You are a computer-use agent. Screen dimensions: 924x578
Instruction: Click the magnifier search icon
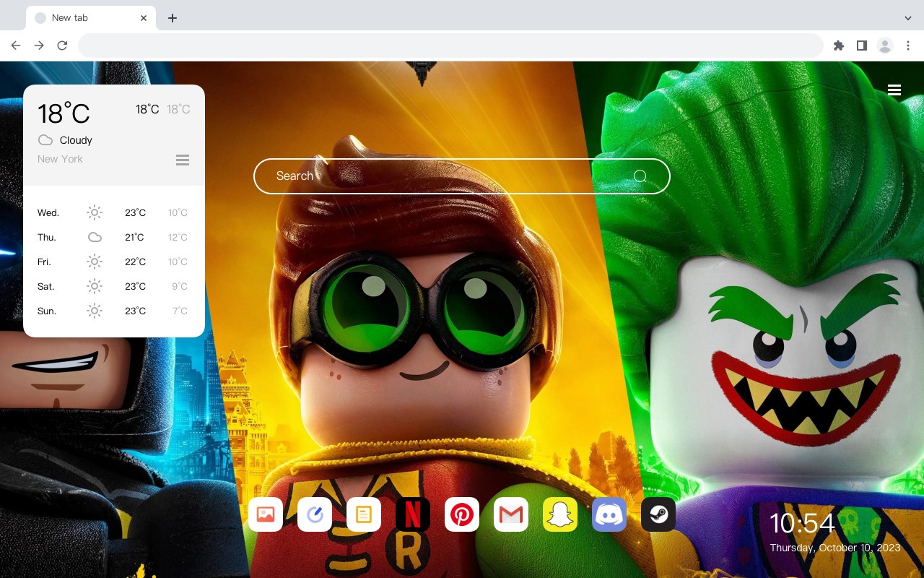point(640,176)
